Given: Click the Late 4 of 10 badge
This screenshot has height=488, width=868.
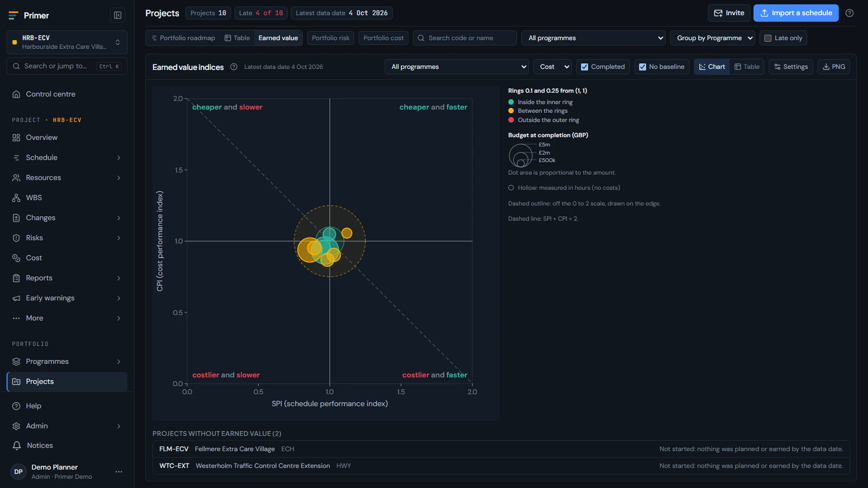Looking at the screenshot, I should [260, 13].
